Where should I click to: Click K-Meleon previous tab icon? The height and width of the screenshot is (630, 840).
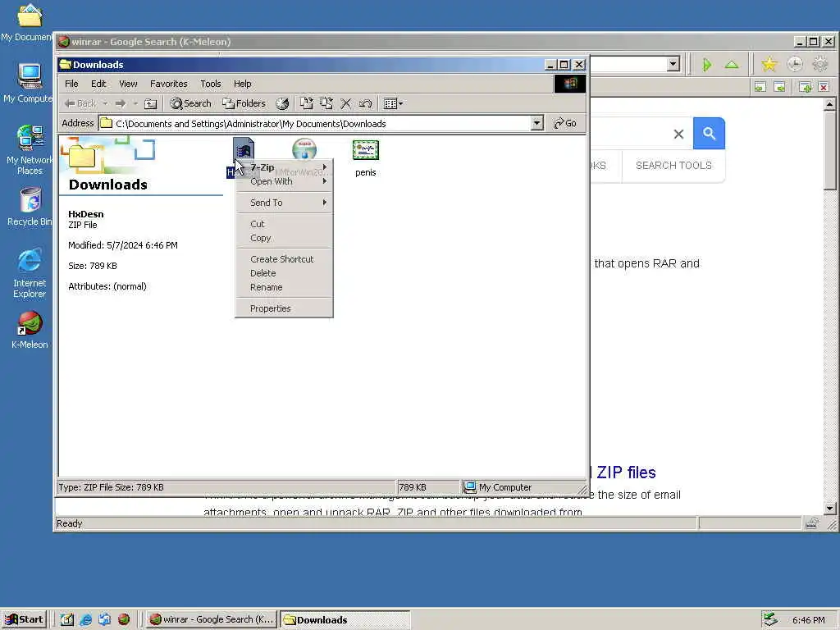point(760,87)
